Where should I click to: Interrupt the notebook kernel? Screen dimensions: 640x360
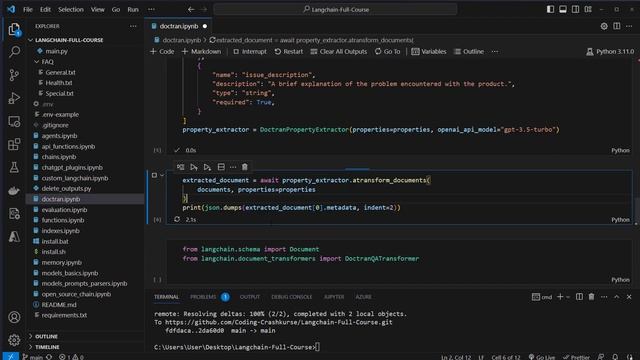250,51
